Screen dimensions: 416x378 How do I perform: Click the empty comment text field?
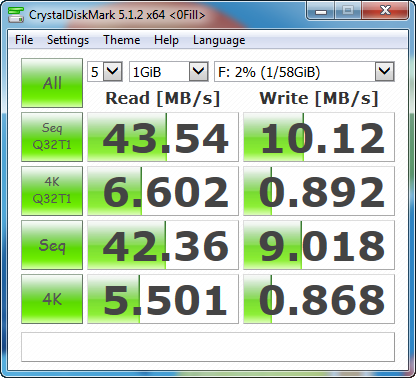click(x=208, y=347)
